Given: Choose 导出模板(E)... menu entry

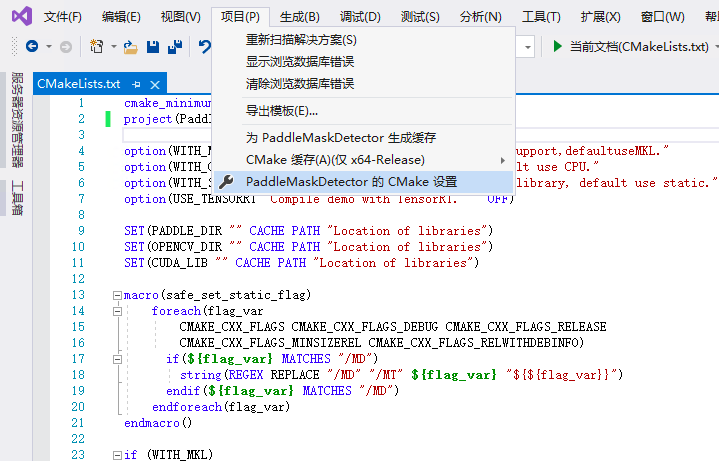Looking at the screenshot, I should [x=364, y=111].
